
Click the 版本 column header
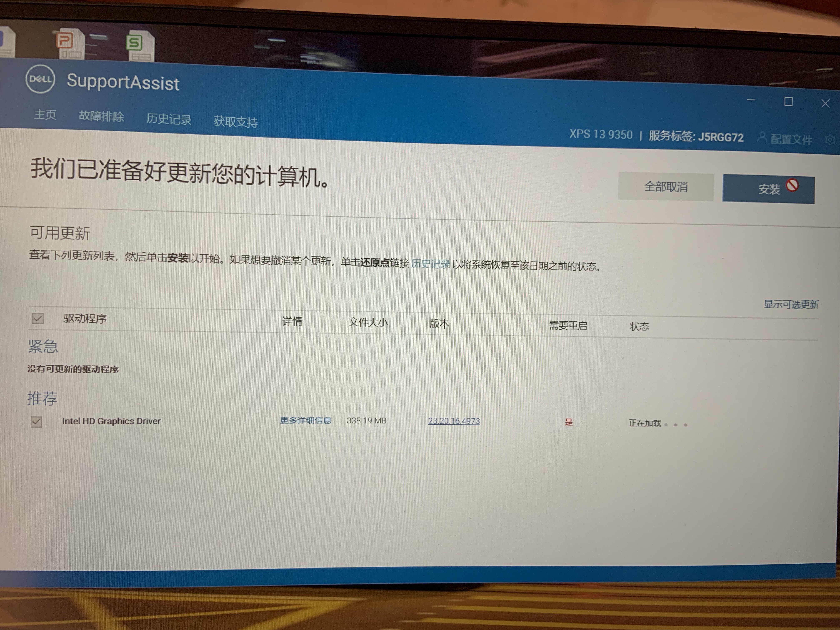tap(439, 324)
